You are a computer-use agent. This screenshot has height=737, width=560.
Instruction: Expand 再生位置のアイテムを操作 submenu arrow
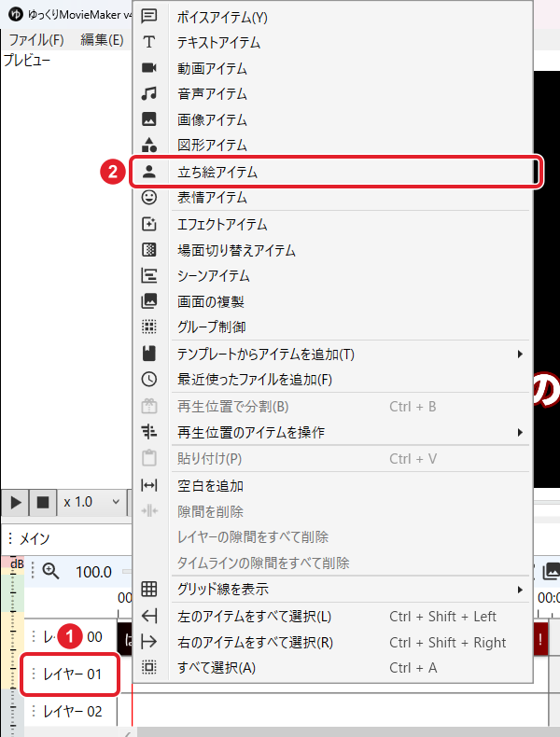[520, 432]
